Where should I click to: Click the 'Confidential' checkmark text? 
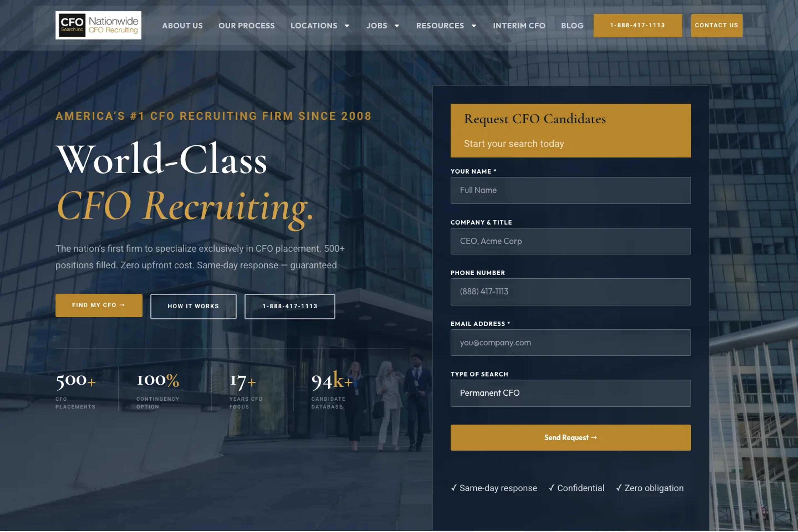point(576,488)
